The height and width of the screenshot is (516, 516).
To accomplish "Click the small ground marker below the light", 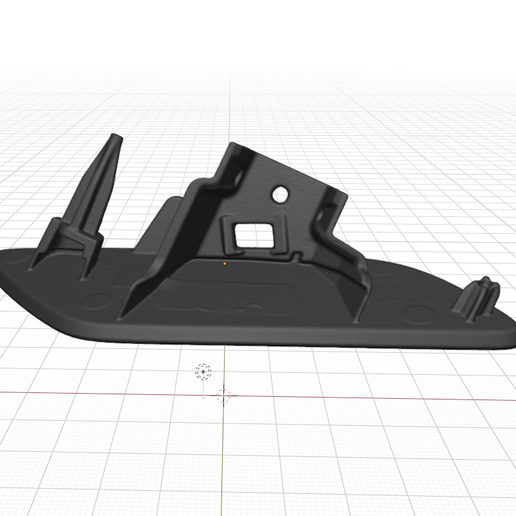I will (x=203, y=397).
